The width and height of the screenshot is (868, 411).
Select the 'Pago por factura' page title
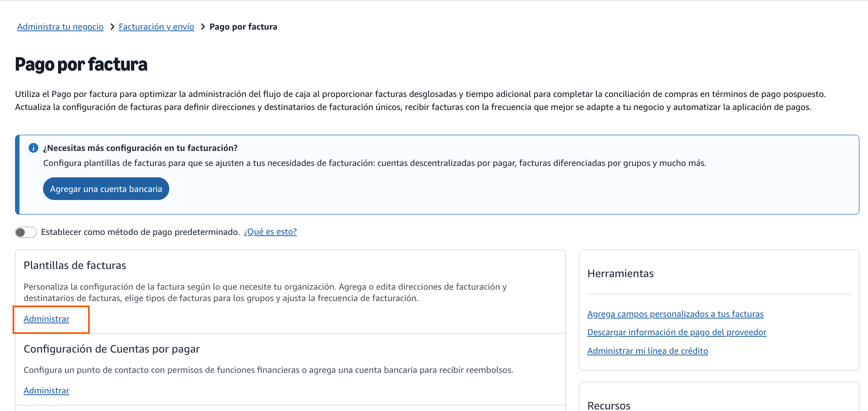(x=81, y=64)
